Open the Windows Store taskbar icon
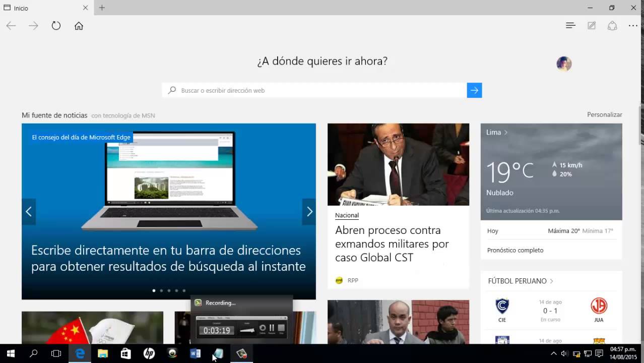This screenshot has height=363, width=644. click(126, 353)
